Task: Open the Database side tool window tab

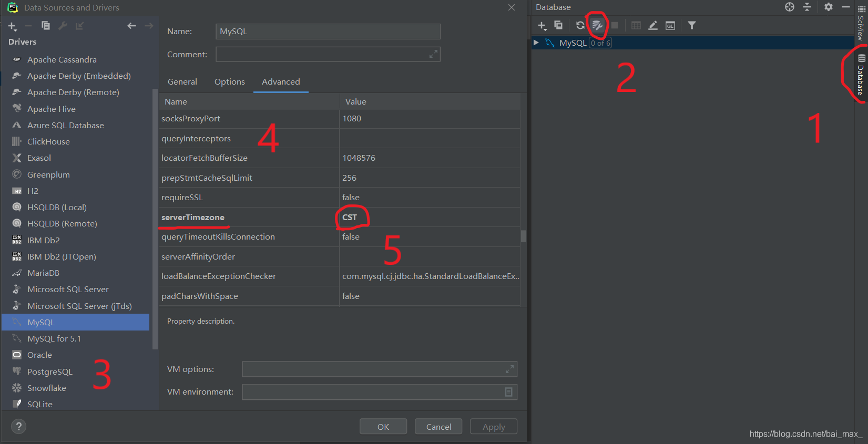Action: coord(861,75)
